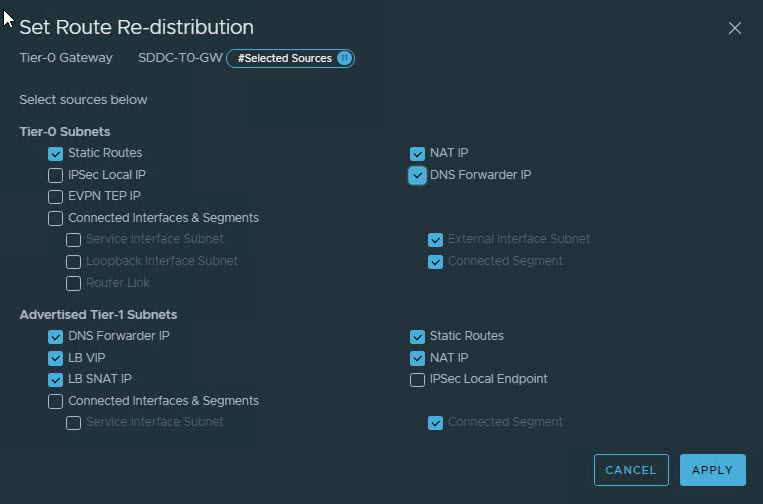
Task: Toggle Tier-1 DNS Forwarder IP checkbox
Action: coord(55,337)
